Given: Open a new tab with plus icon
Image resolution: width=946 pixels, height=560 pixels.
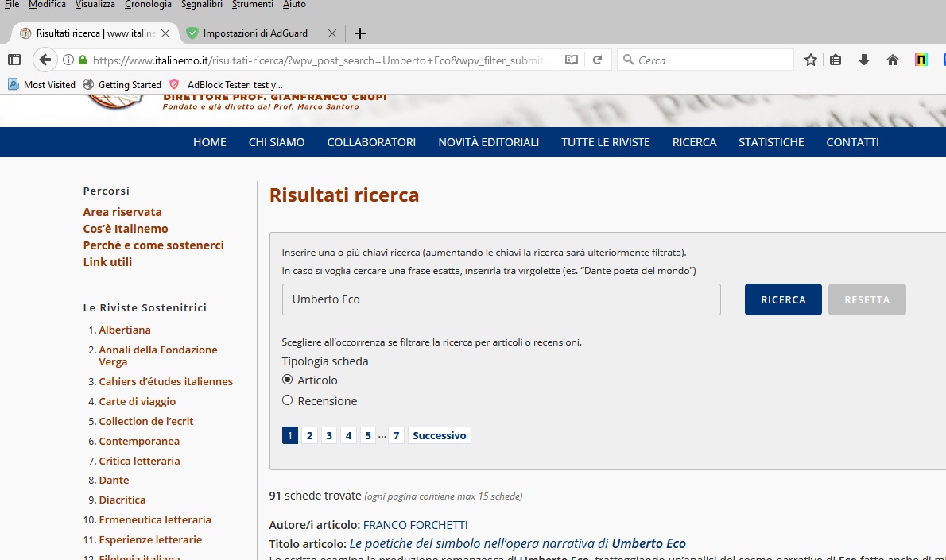Looking at the screenshot, I should click(359, 33).
